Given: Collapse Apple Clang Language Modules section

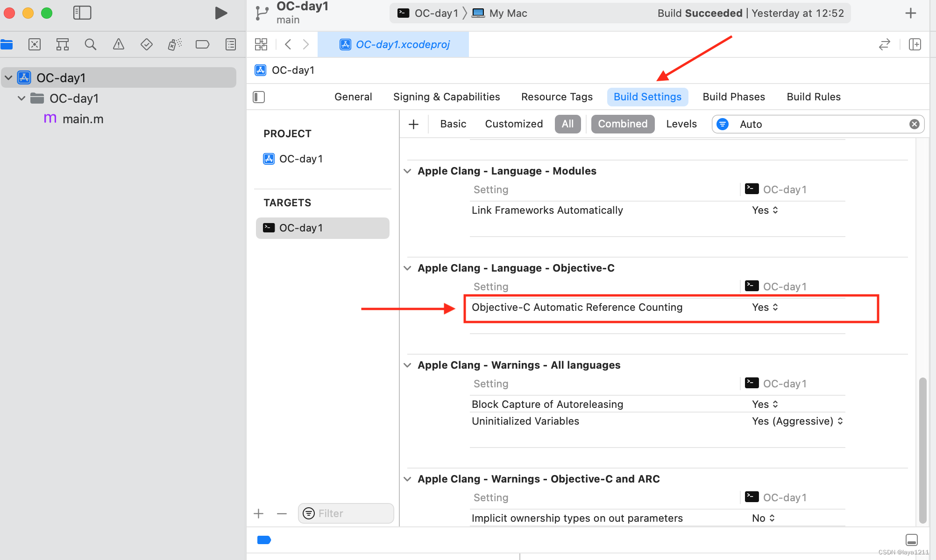Looking at the screenshot, I should pos(407,171).
